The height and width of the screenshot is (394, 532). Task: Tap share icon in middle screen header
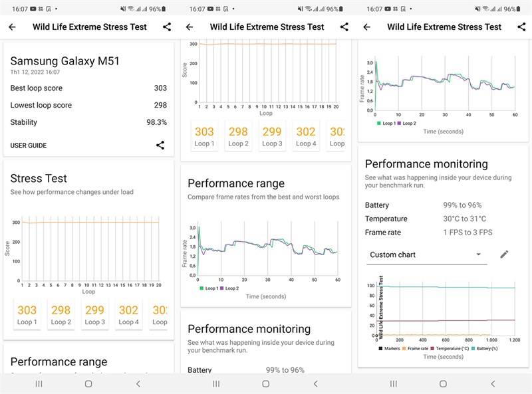point(344,27)
